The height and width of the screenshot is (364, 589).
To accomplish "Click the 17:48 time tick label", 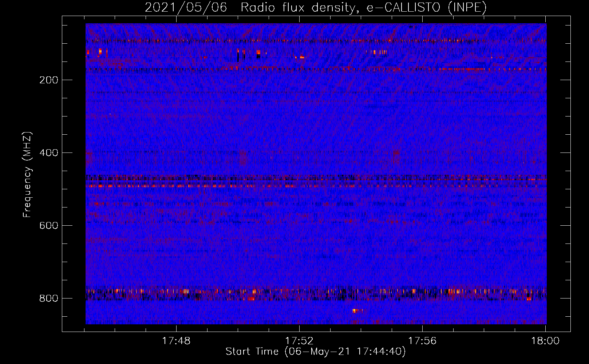I will point(176,341).
